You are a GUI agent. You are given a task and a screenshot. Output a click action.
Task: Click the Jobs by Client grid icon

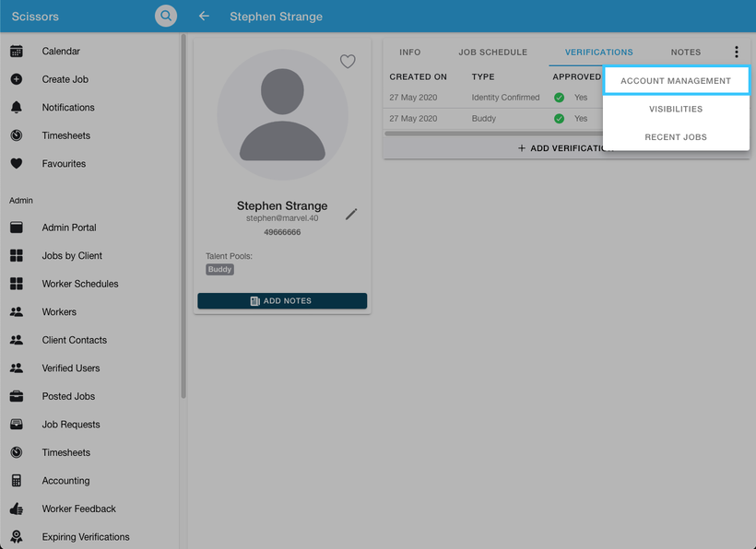pos(17,256)
